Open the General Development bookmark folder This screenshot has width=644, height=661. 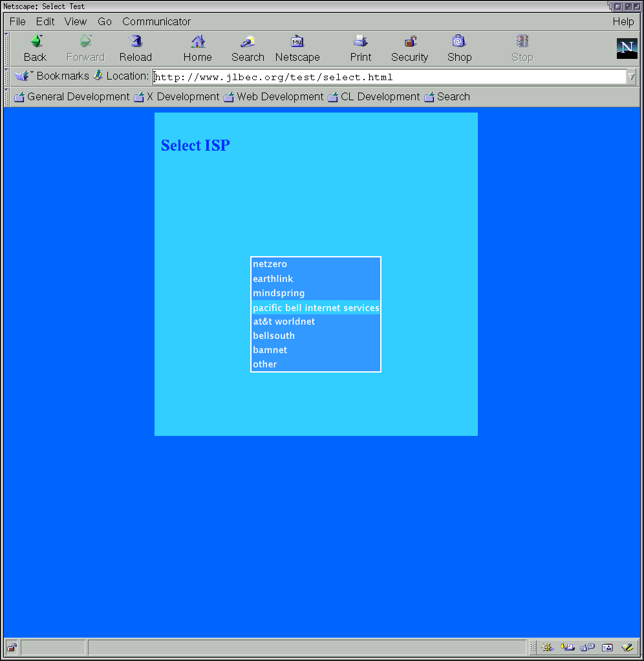72,97
